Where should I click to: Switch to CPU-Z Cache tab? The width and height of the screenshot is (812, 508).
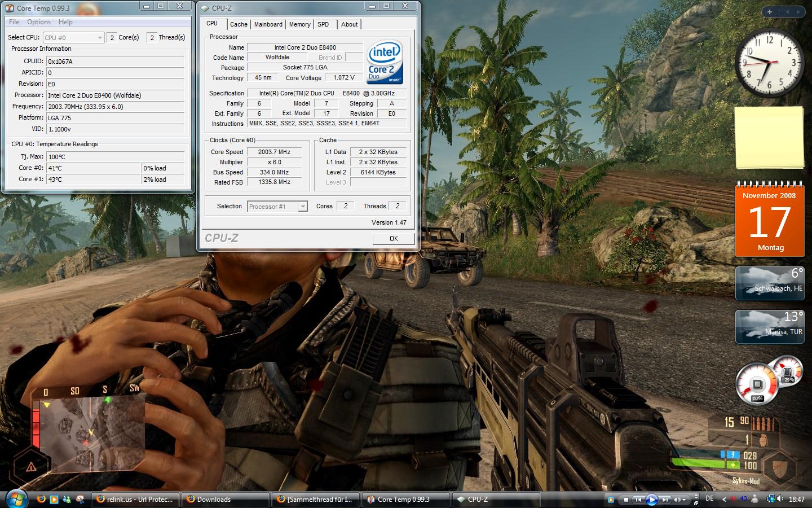[239, 24]
